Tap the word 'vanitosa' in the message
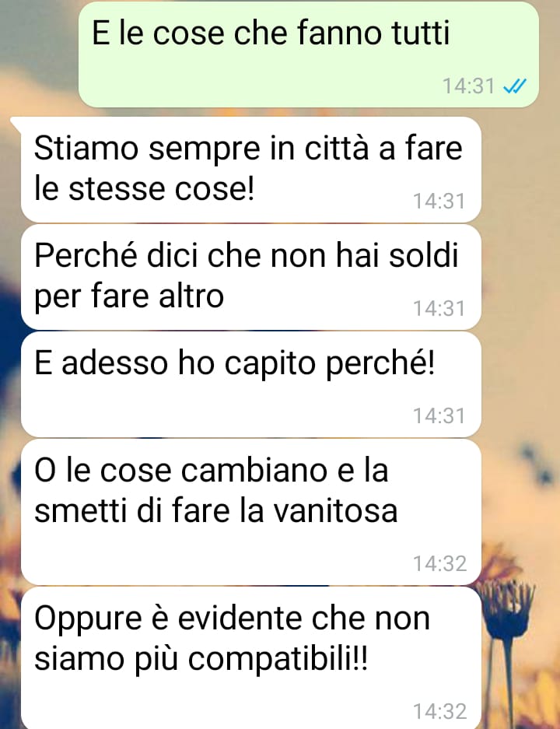 pyautogui.click(x=335, y=510)
